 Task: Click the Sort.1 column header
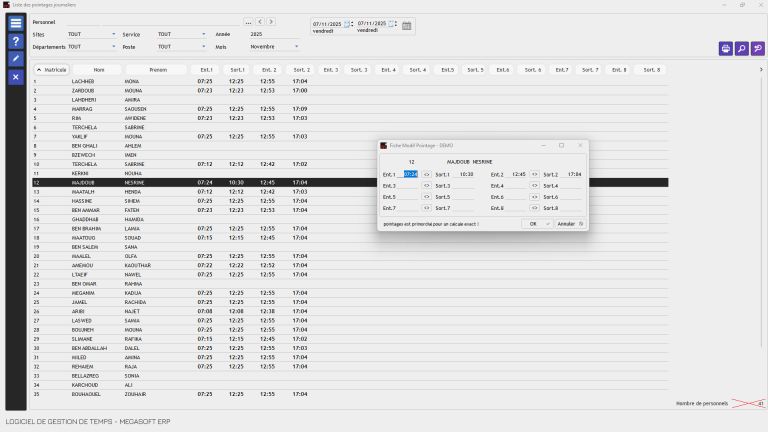(237, 70)
